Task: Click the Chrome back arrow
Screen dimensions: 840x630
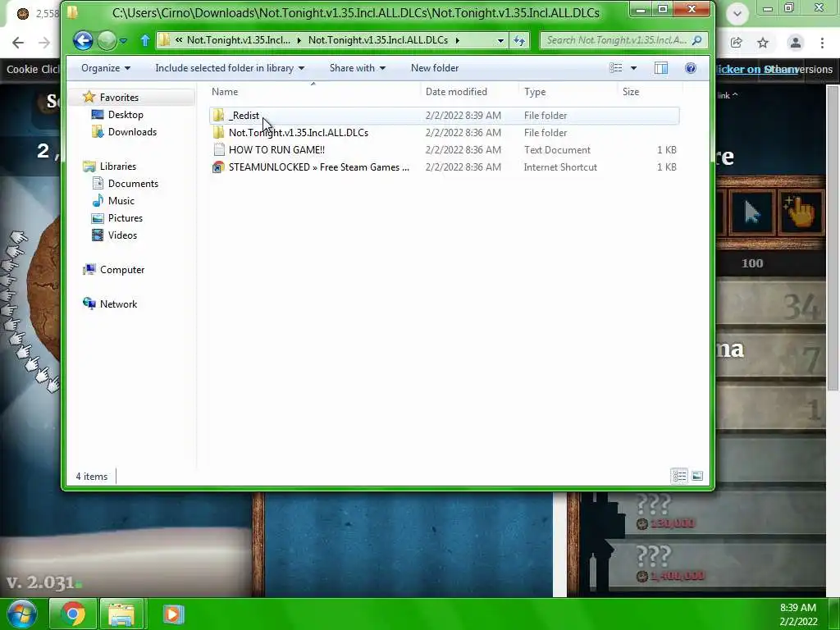Action: pos(18,43)
